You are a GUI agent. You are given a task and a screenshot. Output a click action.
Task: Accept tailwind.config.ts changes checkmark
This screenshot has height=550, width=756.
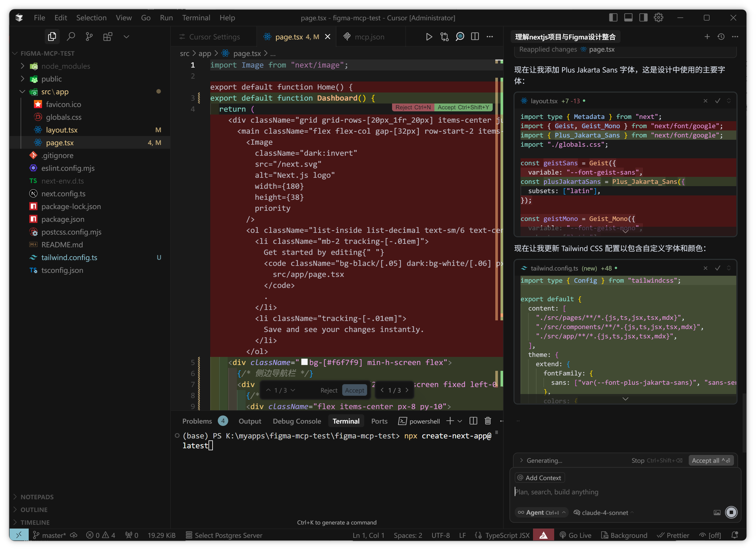(718, 268)
